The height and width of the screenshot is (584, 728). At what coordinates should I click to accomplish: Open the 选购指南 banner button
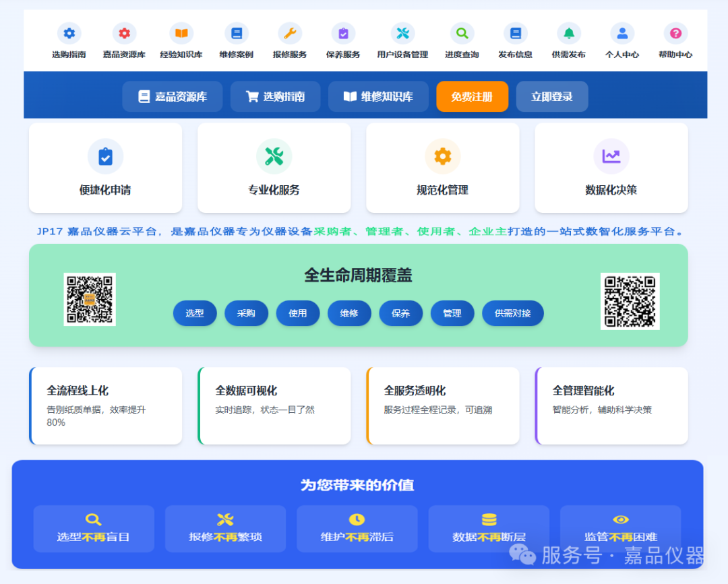[275, 96]
